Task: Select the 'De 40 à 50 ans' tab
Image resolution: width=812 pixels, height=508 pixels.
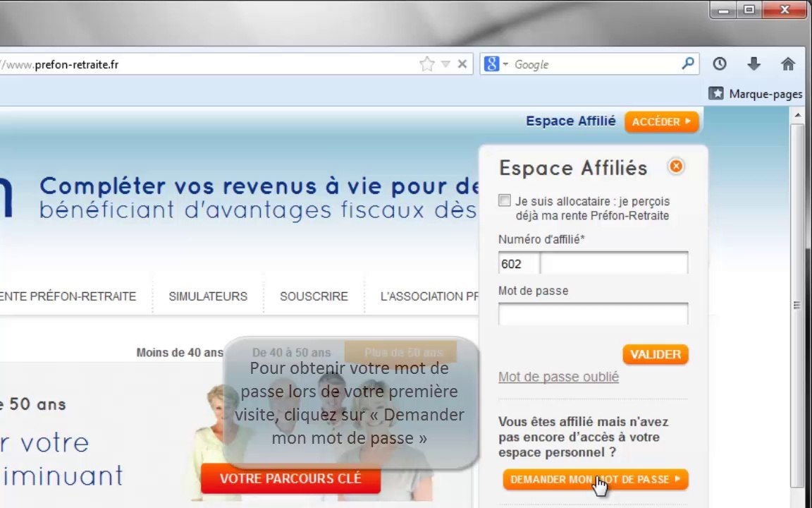Action: coord(291,353)
